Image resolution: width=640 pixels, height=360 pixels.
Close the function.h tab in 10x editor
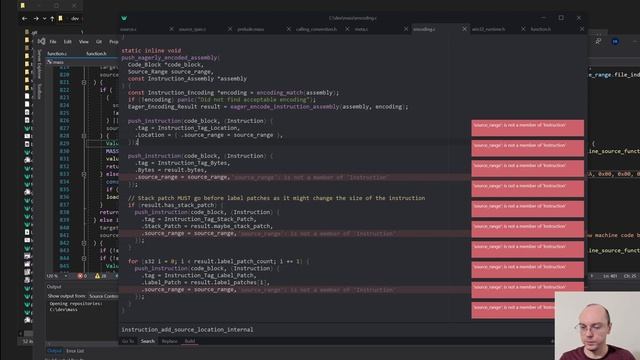(582, 29)
